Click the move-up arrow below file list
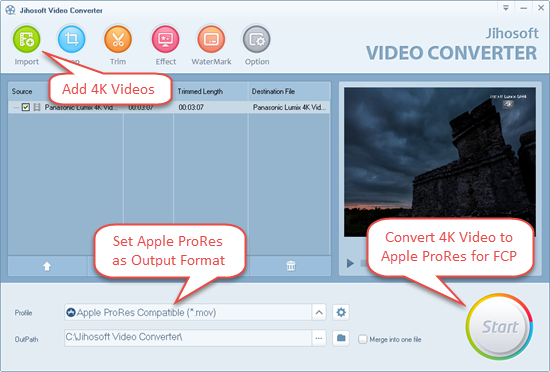The height and width of the screenshot is (372, 550). click(x=47, y=266)
